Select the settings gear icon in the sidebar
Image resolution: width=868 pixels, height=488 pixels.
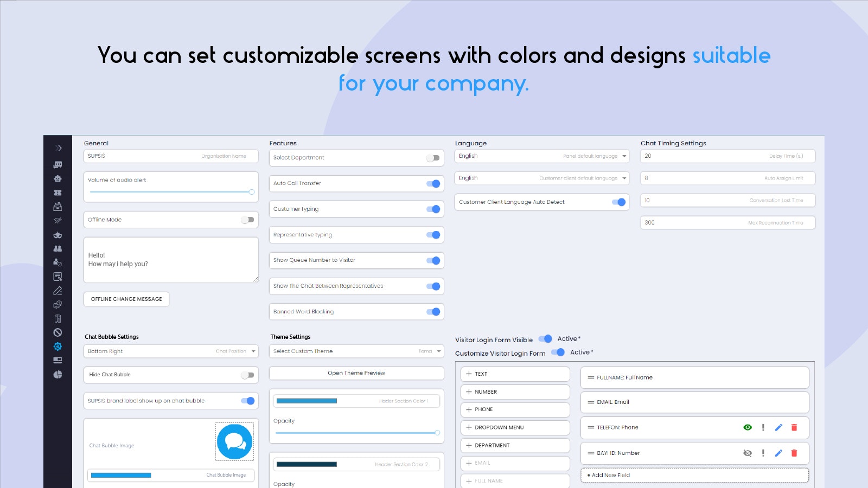point(58,346)
